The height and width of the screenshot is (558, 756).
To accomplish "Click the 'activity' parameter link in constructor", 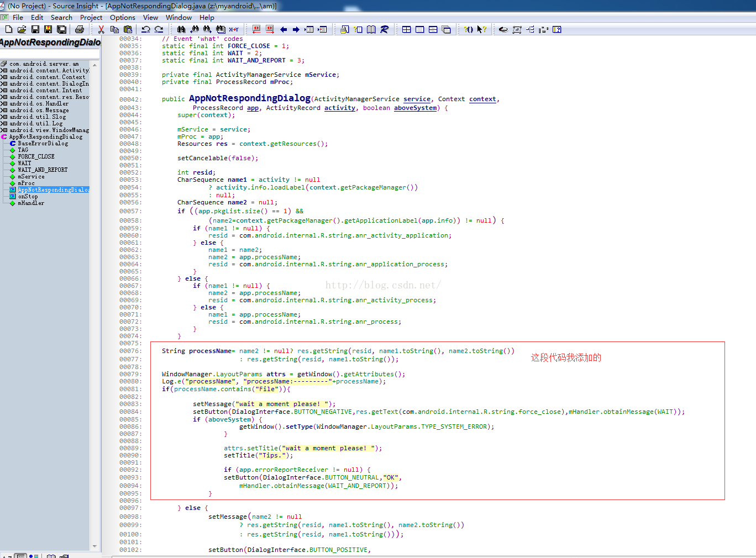I will [340, 108].
